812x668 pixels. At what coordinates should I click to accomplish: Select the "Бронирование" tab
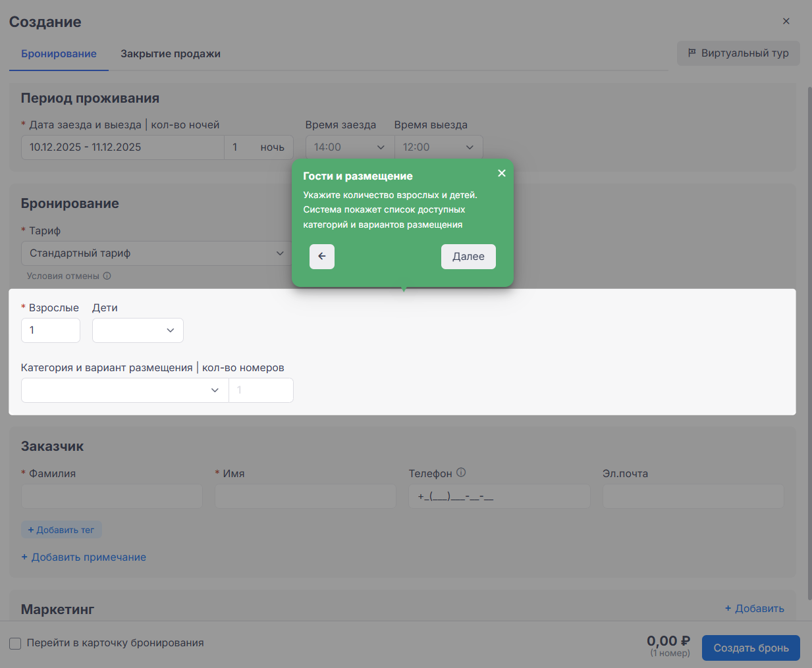[x=59, y=54]
